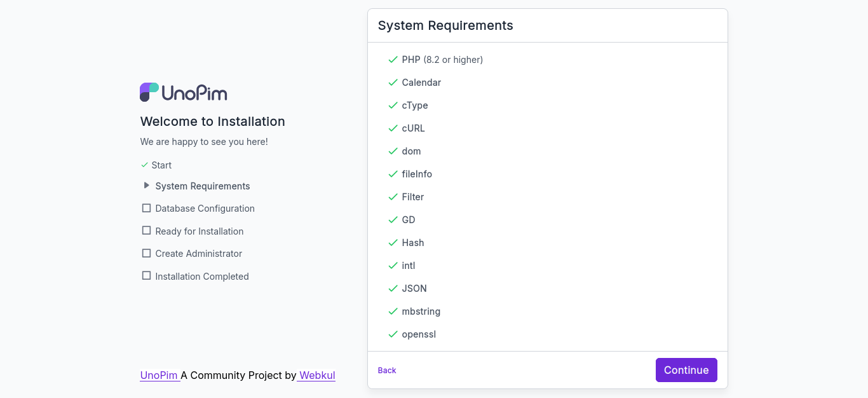
Task: Click the System Requirements panel heading
Action: point(445,25)
